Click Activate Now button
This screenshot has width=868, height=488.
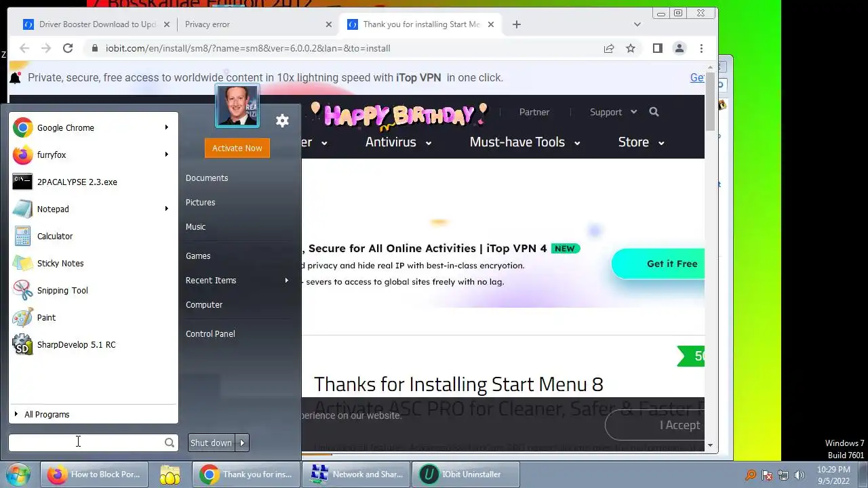(237, 148)
